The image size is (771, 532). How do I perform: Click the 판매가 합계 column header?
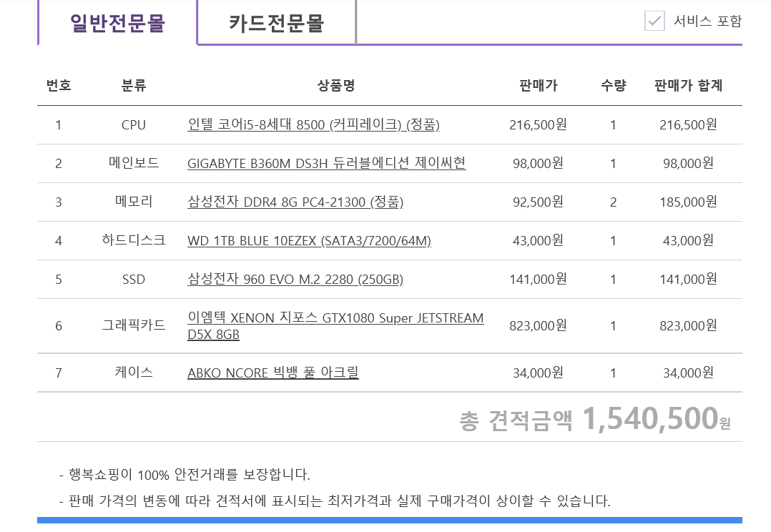tap(688, 85)
